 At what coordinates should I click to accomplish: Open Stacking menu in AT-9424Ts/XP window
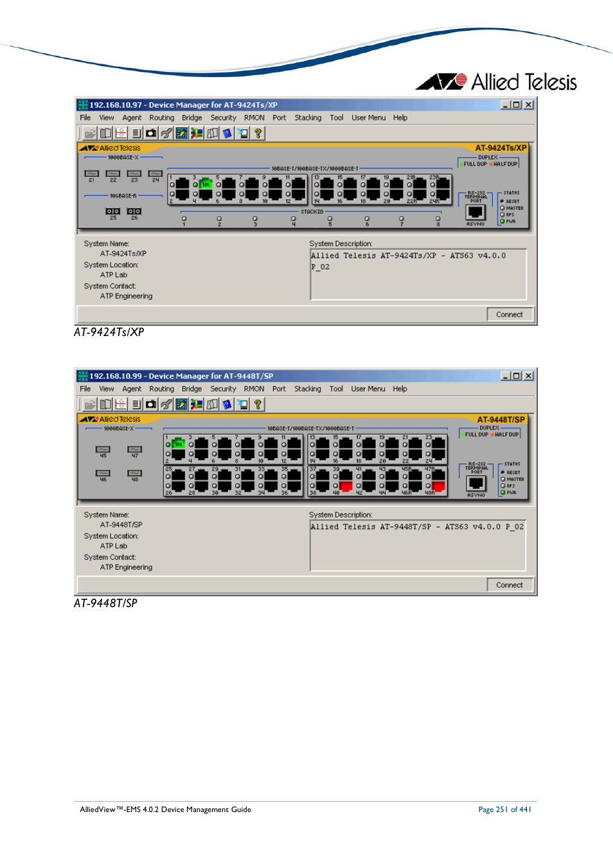(308, 118)
